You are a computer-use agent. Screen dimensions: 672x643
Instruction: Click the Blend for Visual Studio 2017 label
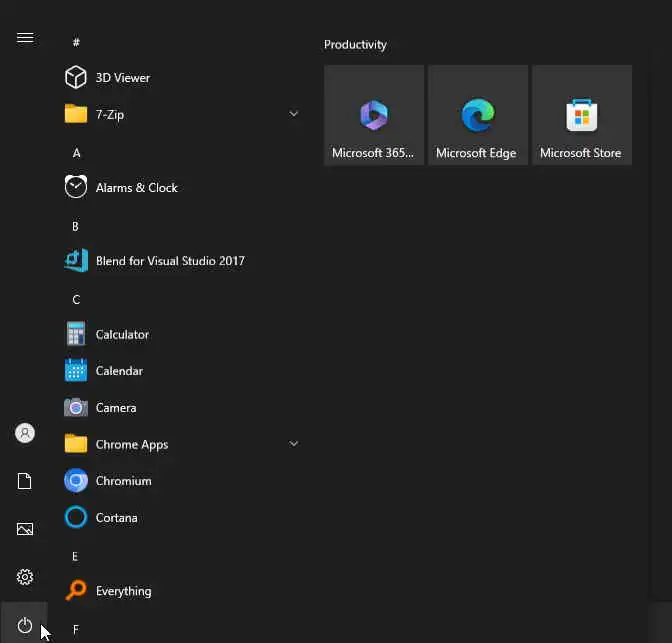tap(170, 261)
